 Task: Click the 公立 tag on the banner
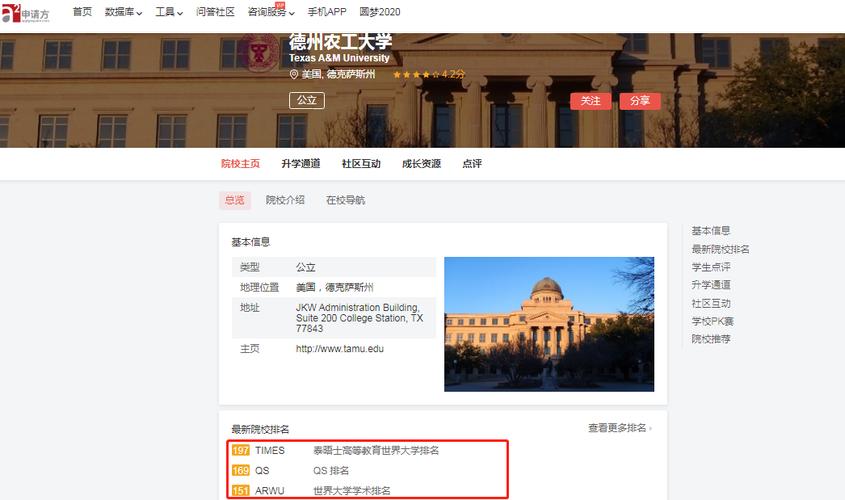tap(307, 100)
